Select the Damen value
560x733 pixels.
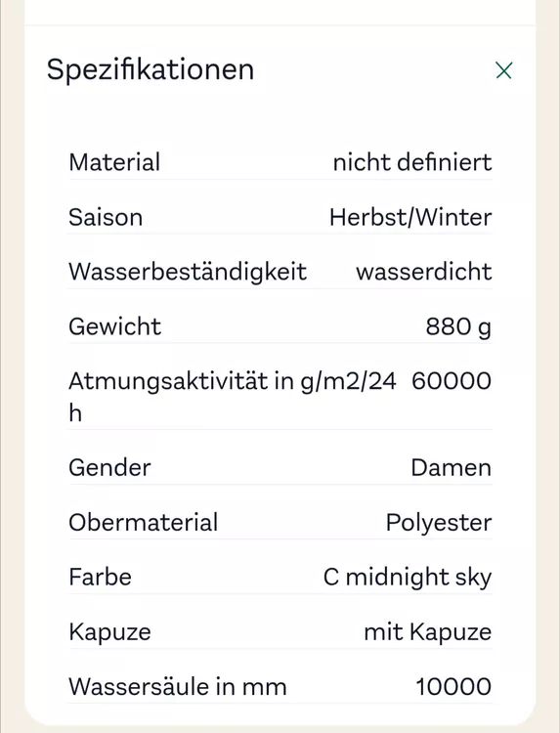click(x=452, y=467)
